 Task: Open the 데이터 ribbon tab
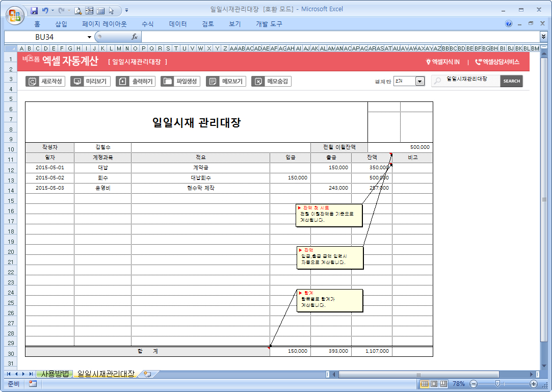point(178,24)
